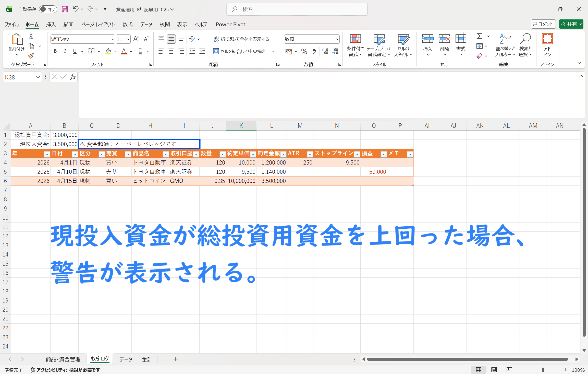Click the format painter brush icon
Viewport: 588px width, 374px height.
[x=31, y=56]
